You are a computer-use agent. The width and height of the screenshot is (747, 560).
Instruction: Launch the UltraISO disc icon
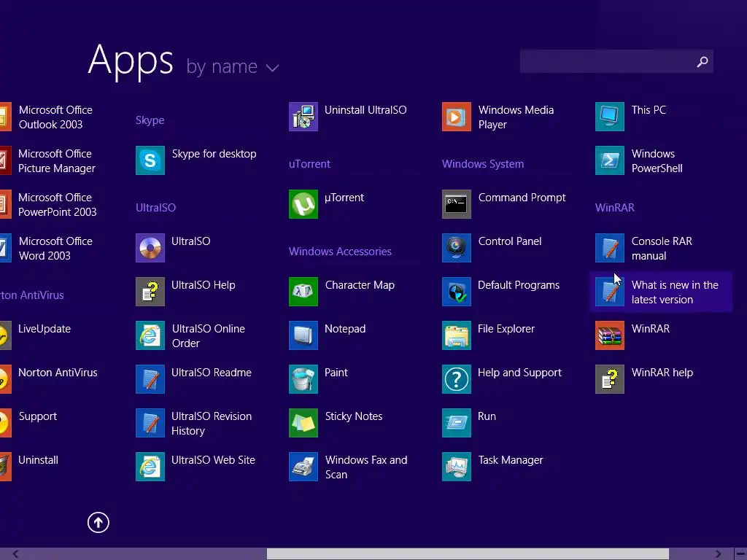pos(150,248)
